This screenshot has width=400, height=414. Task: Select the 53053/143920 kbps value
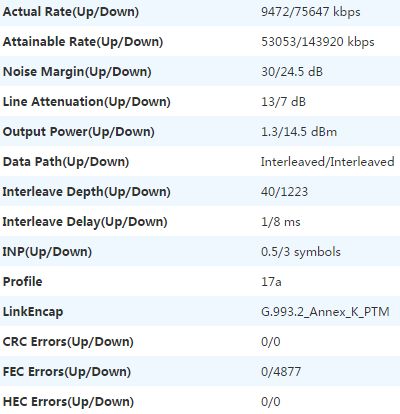[318, 42]
